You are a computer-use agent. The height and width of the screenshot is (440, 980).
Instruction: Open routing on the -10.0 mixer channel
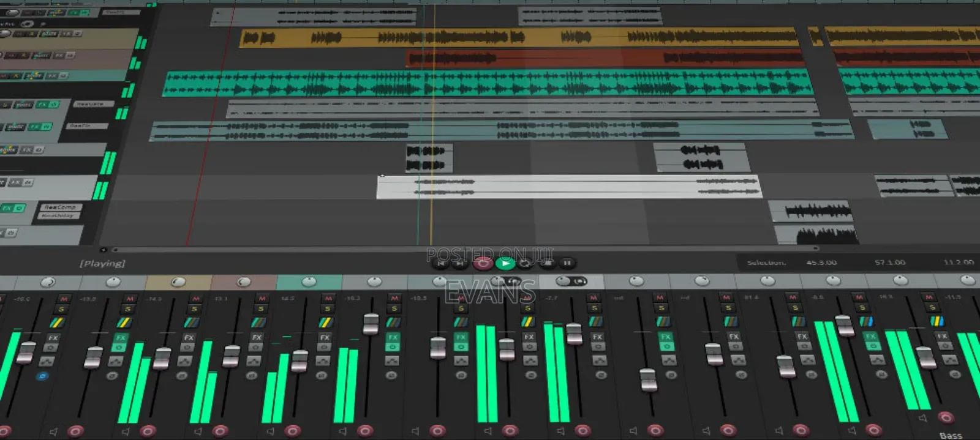pyautogui.click(x=58, y=323)
